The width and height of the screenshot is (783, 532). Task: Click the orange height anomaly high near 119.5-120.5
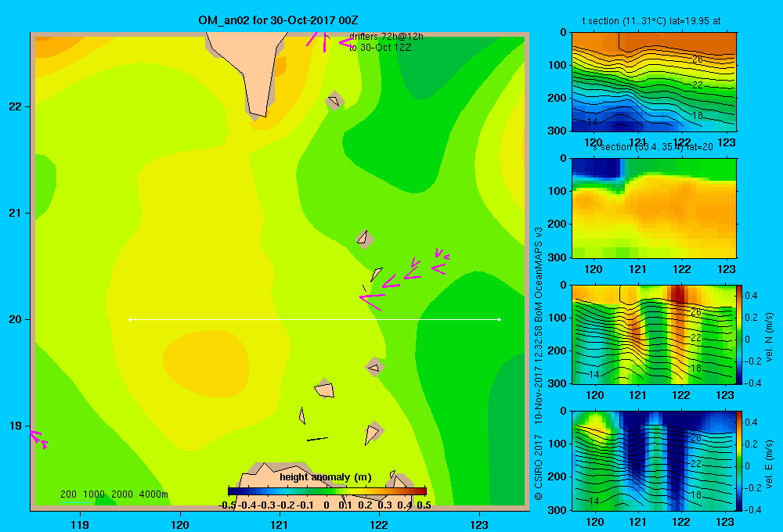[x=206, y=365]
